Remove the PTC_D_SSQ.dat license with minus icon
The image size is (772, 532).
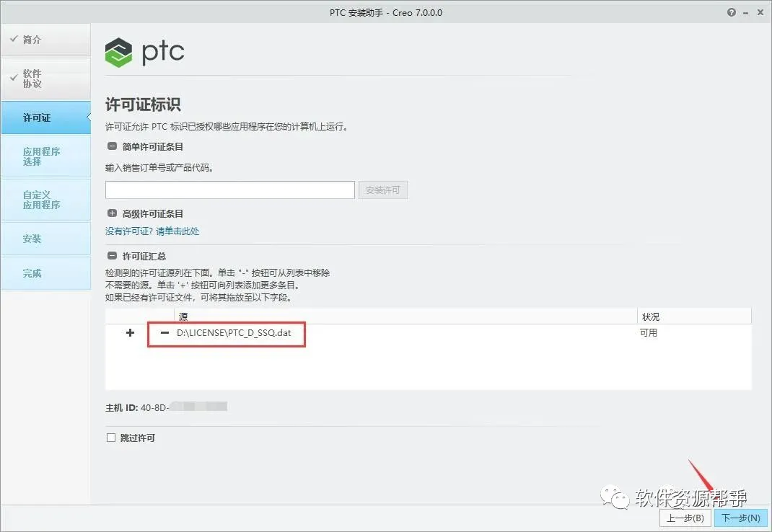[x=165, y=333]
